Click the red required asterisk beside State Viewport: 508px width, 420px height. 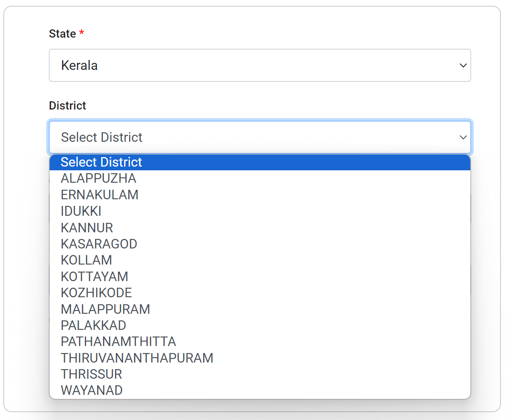(x=81, y=33)
